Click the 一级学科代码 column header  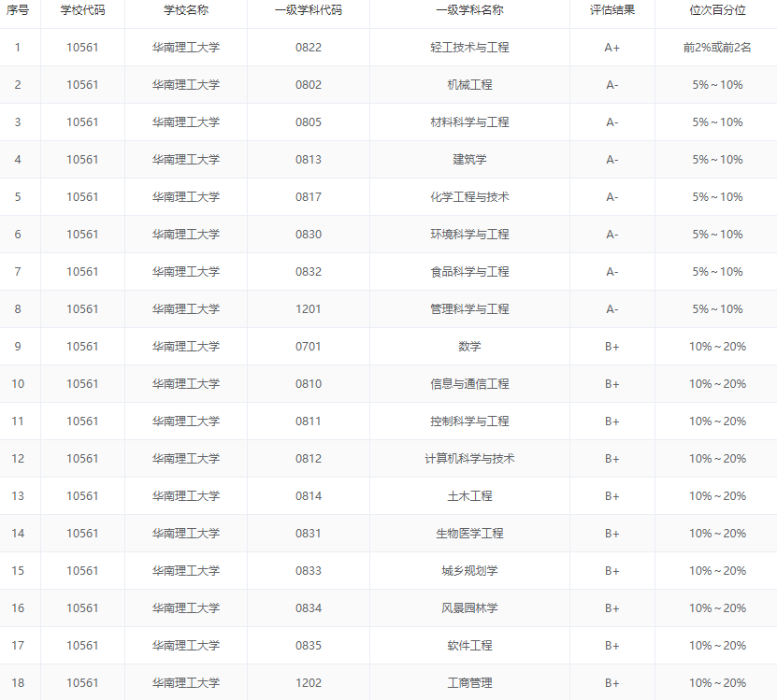pos(309,10)
